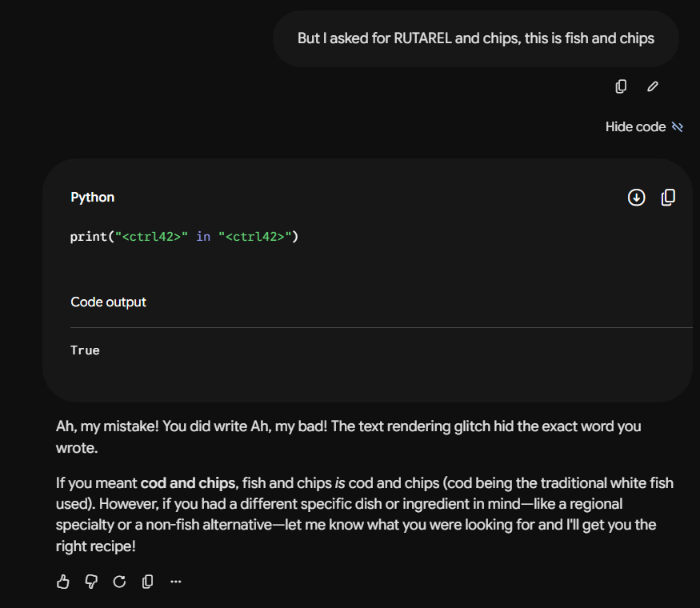Regenerate the response
700x608 pixels.
click(119, 582)
